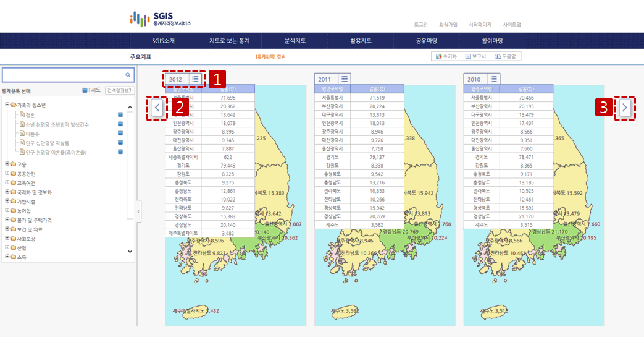Click the 2012 year field
This screenshot has width=644, height=337.
click(x=177, y=79)
